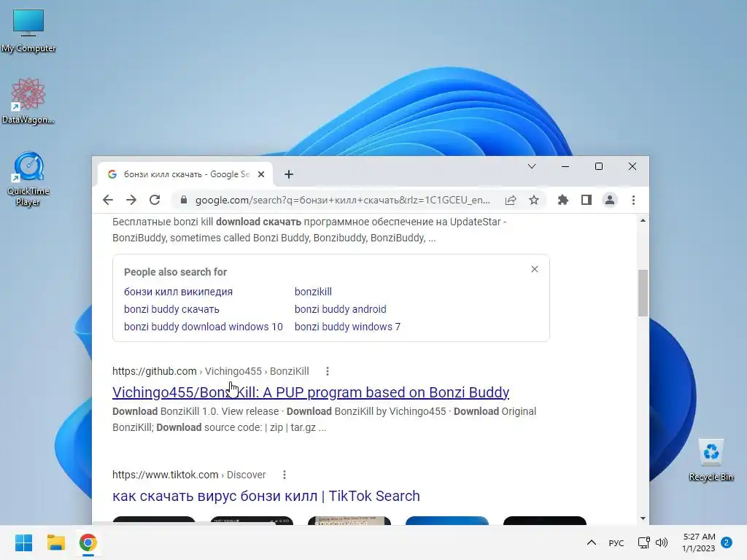The image size is (747, 560).
Task: Open suggestion 'bonzikill'
Action: tap(313, 292)
